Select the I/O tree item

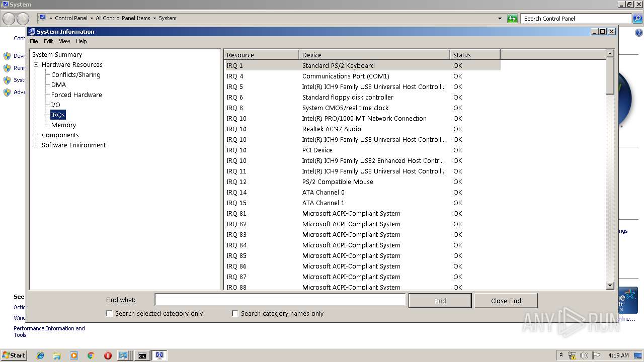(55, 105)
